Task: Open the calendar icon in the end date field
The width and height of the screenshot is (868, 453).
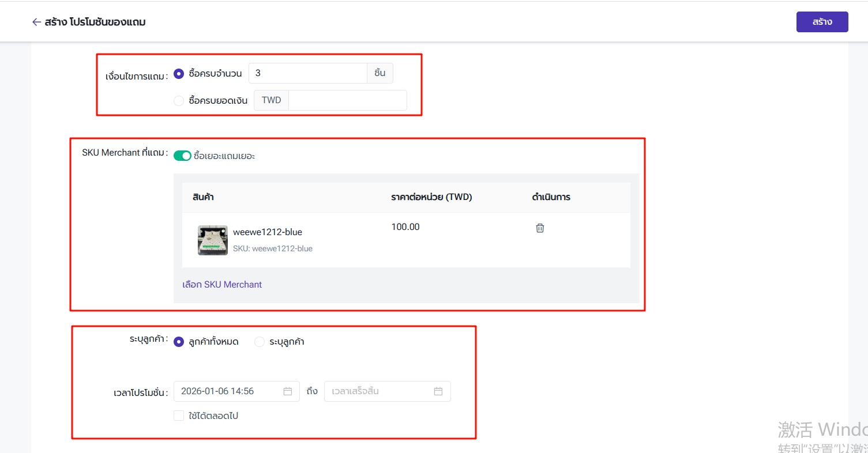Action: [x=438, y=391]
